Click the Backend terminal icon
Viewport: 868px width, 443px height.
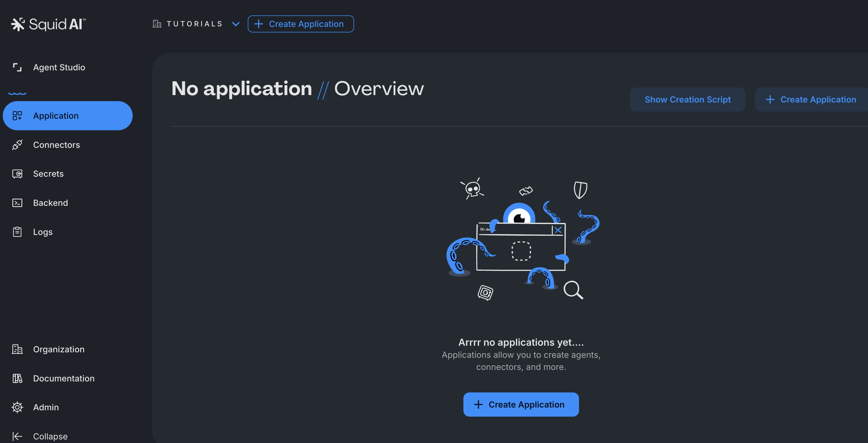17,203
